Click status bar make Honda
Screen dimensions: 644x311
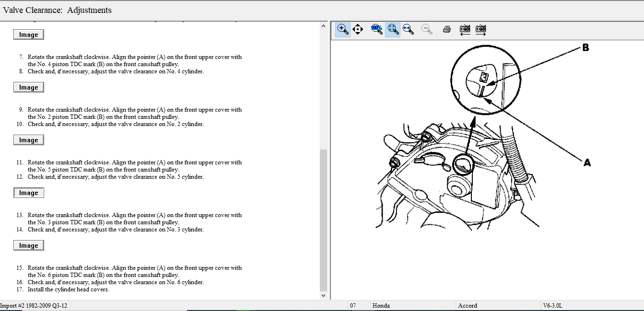click(x=381, y=306)
